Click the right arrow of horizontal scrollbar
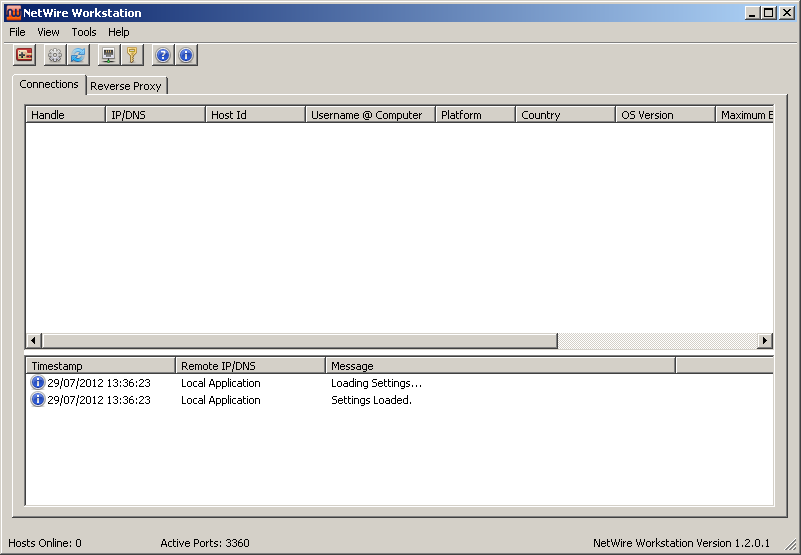 point(765,340)
